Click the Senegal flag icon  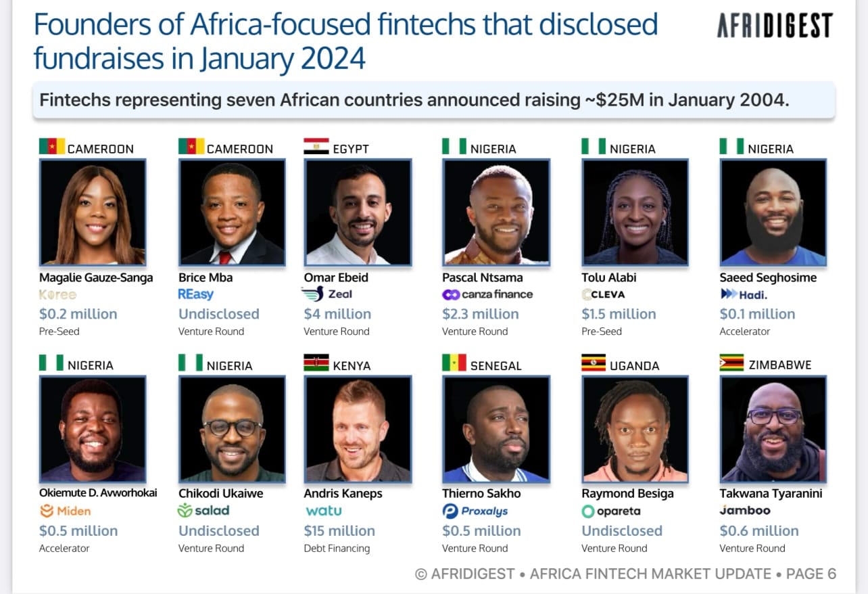[454, 363]
